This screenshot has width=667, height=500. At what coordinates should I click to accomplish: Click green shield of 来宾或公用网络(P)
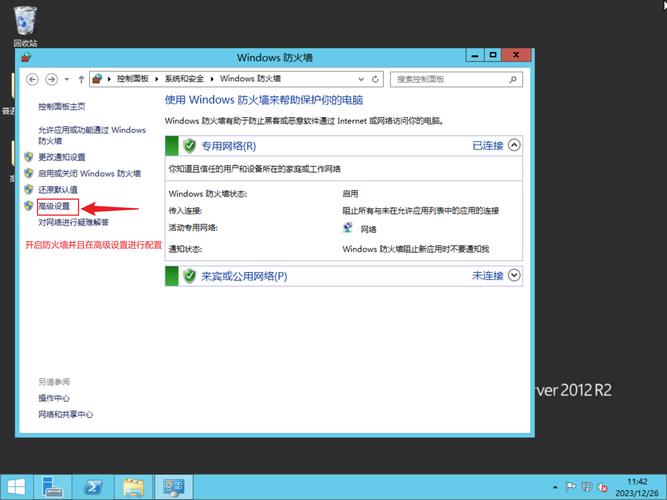189,276
